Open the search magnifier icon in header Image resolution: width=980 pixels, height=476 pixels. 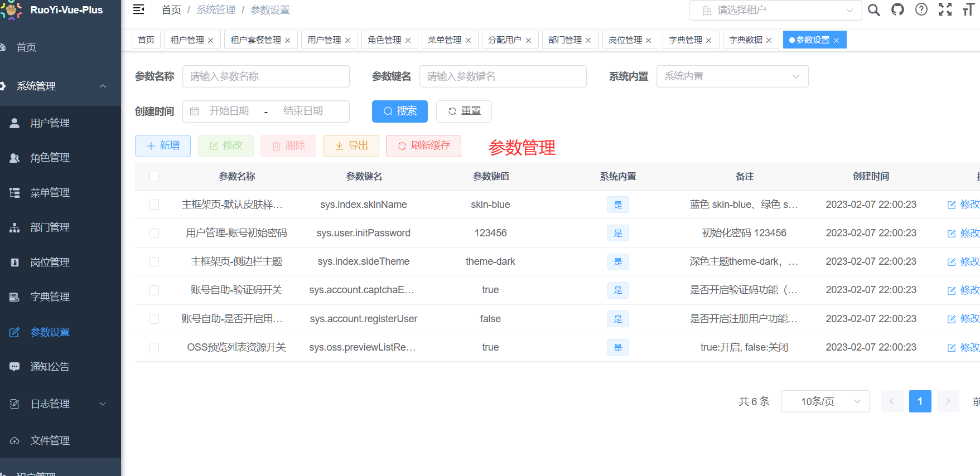click(874, 10)
